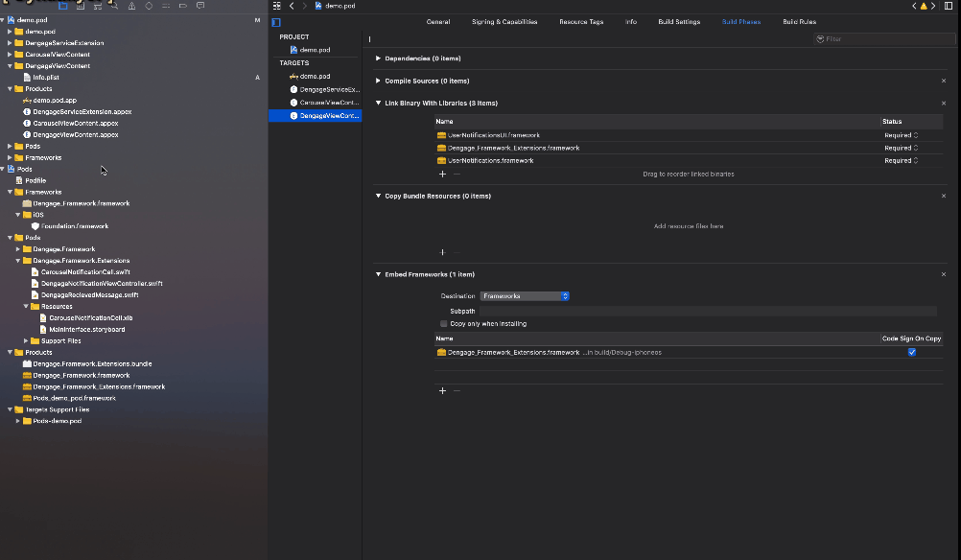This screenshot has width=961, height=560.
Task: Click the yellow warning issue icon
Action: (x=924, y=6)
